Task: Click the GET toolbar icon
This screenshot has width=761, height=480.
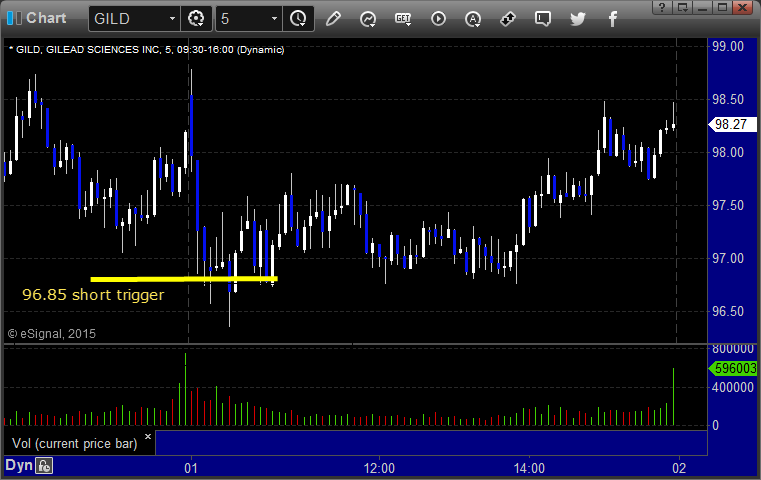Action: 403,19
